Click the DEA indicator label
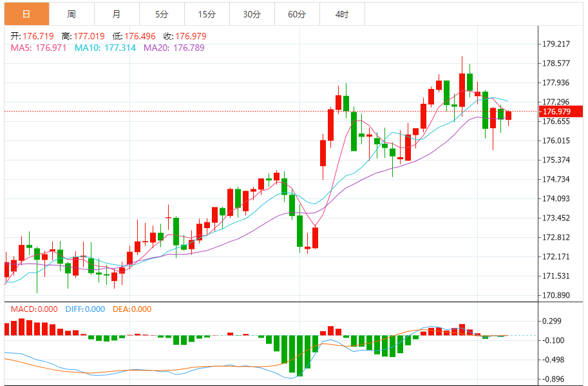Screen dimensions: 588x386 tap(132, 309)
